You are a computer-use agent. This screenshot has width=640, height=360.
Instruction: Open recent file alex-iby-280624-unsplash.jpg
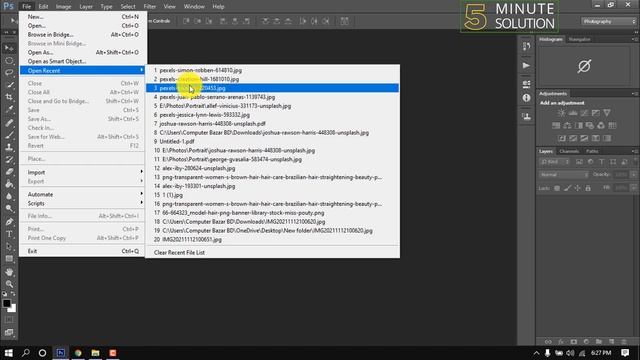pyautogui.click(x=272, y=168)
